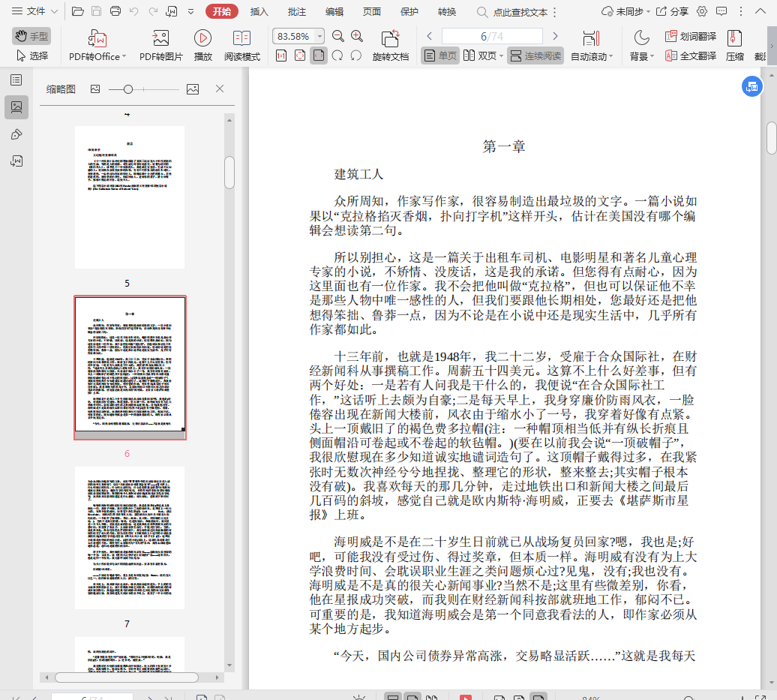
Task: Rotate page counterclockwise icon
Action: (x=355, y=56)
